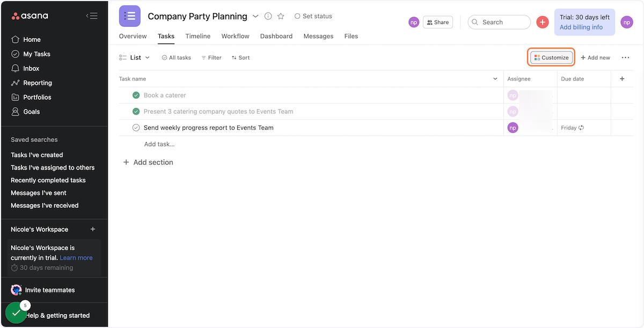This screenshot has height=328, width=644.
Task: Click assignee avatar for Present 3 catering quotes
Action: tap(513, 112)
